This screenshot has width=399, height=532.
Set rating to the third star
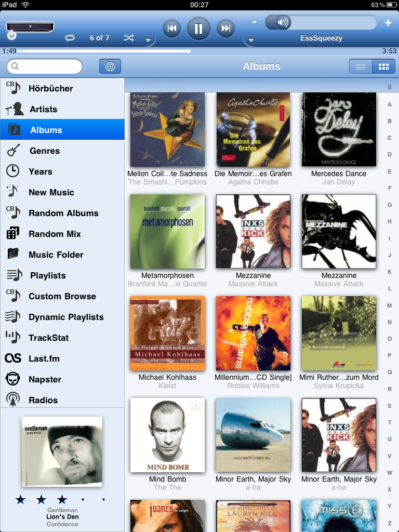click(62, 499)
